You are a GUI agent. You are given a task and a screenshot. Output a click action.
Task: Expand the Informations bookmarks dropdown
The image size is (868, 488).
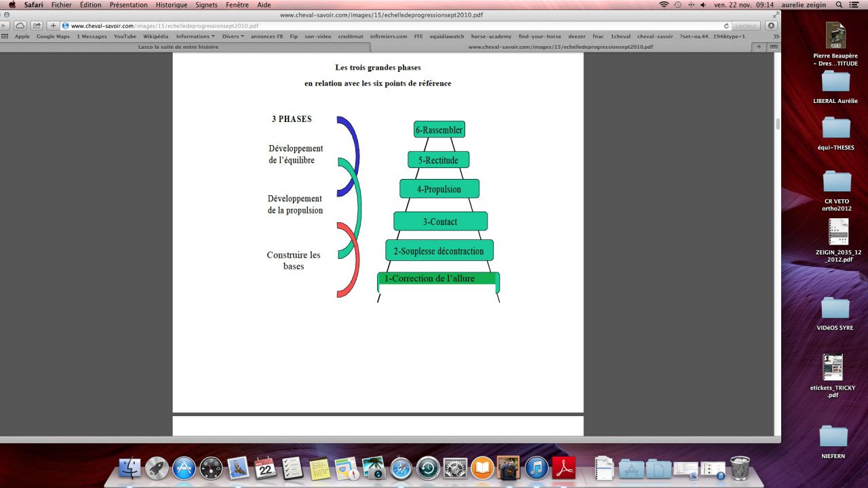click(x=195, y=37)
